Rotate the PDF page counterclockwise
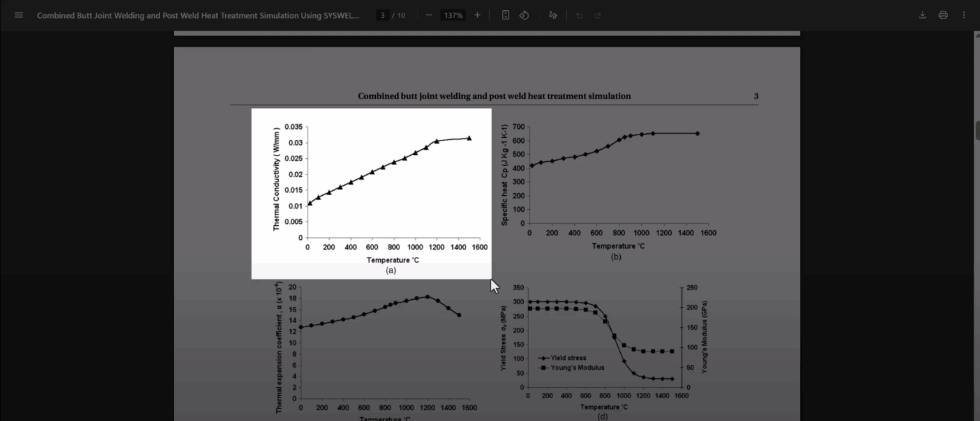The width and height of the screenshot is (980, 421). point(524,15)
